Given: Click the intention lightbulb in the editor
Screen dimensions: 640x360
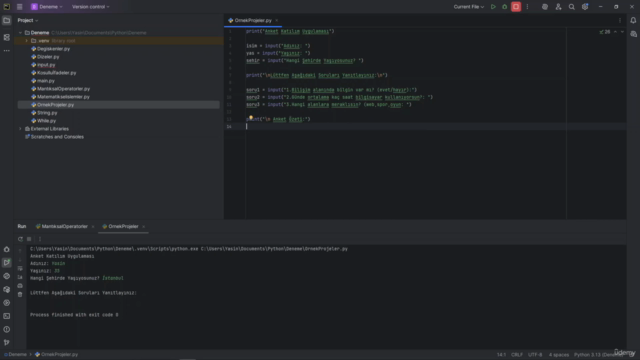Looking at the screenshot, I should [x=251, y=118].
